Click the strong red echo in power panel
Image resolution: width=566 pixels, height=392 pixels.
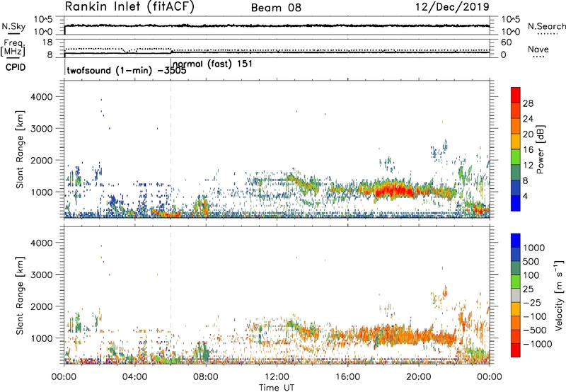tap(393, 190)
